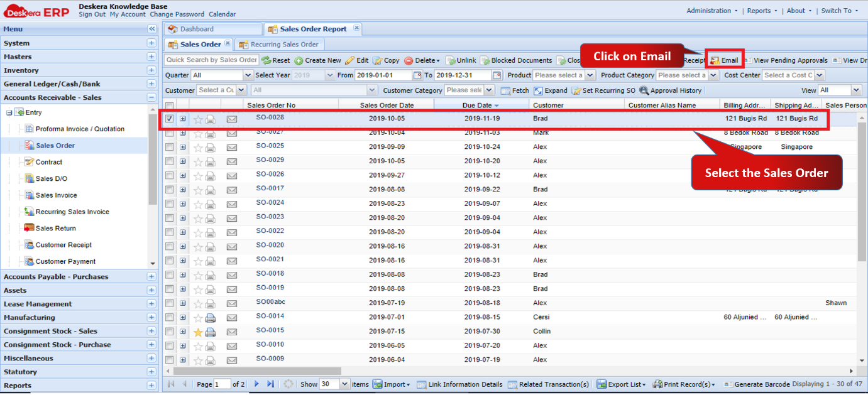This screenshot has width=868, height=395.
Task: Expand row details for SO-0026
Action: point(183,175)
